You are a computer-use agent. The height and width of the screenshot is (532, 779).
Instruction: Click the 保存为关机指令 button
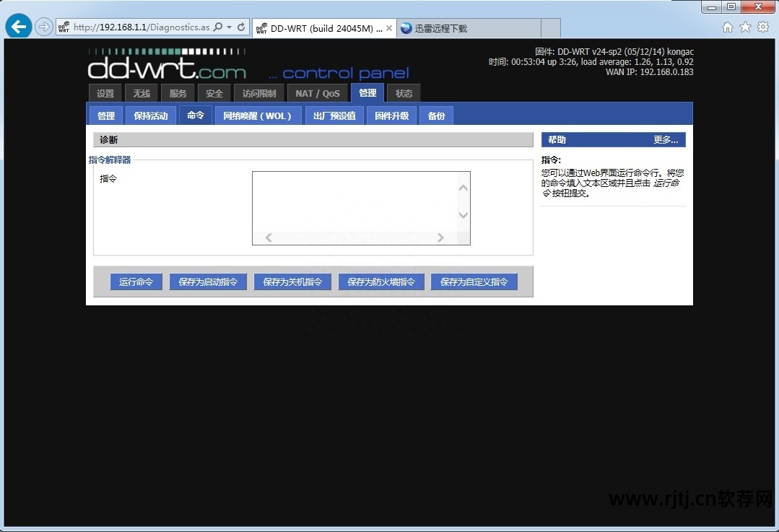tap(292, 282)
